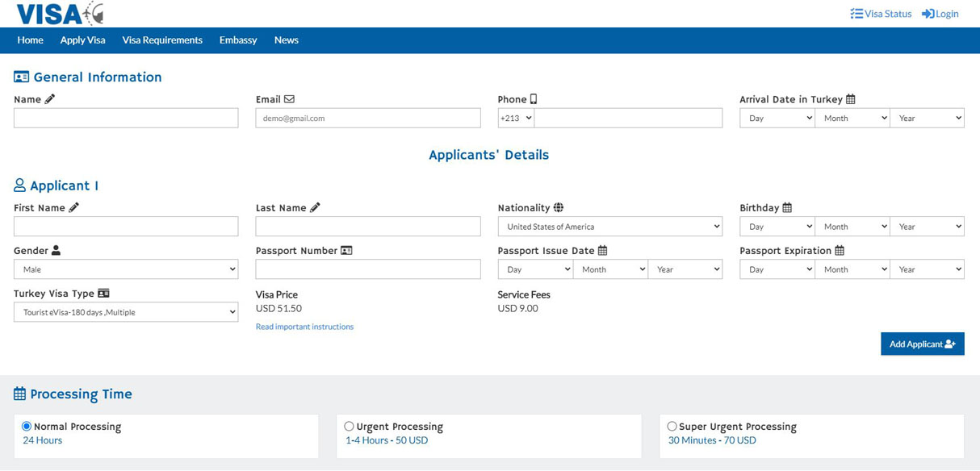This screenshot has width=980, height=471.
Task: Expand the Nationality dropdown showing United States of America
Action: (610, 227)
